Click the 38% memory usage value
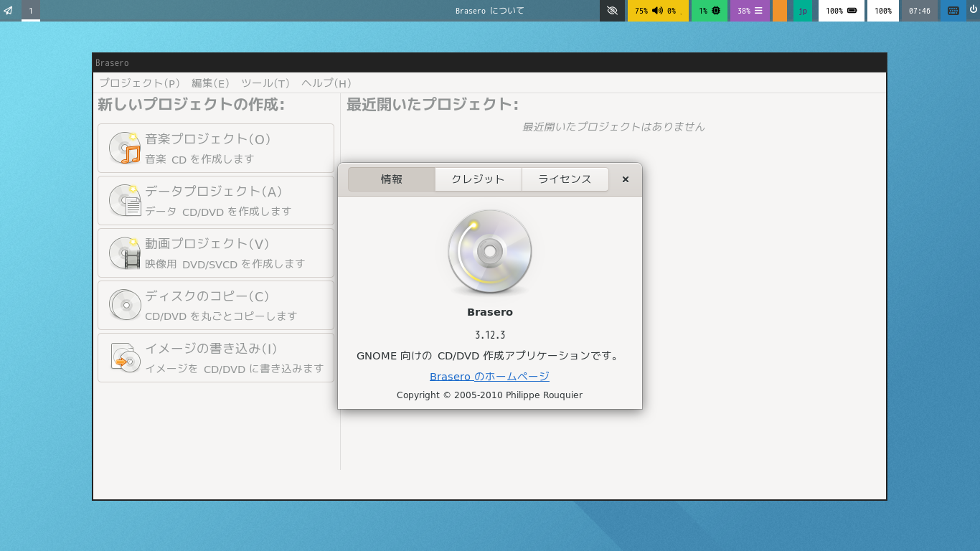This screenshot has width=980, height=551. pos(744,11)
